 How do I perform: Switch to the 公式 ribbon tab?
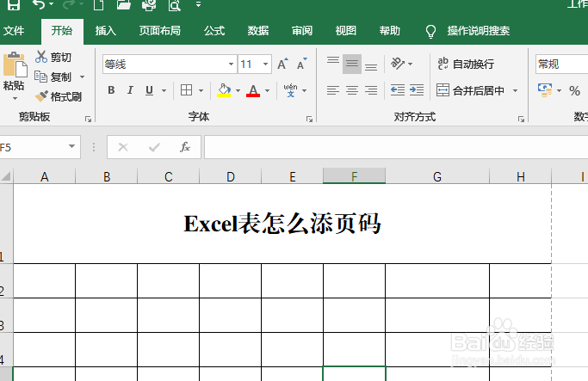pyautogui.click(x=214, y=30)
